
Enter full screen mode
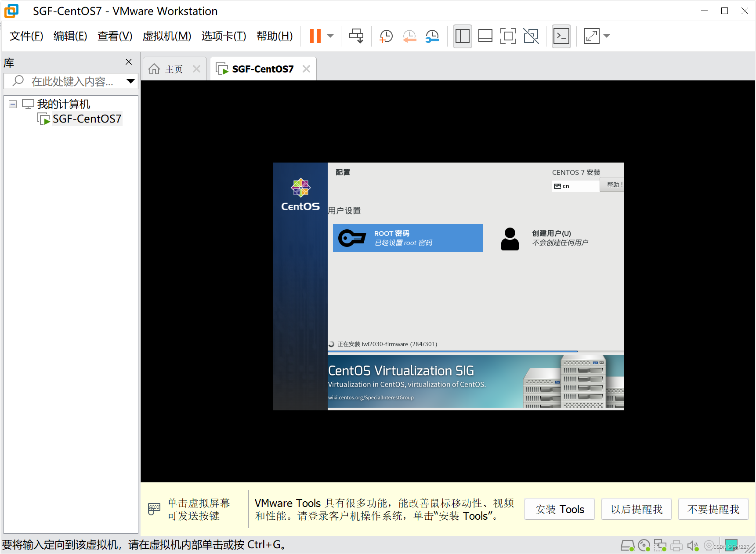pos(508,36)
